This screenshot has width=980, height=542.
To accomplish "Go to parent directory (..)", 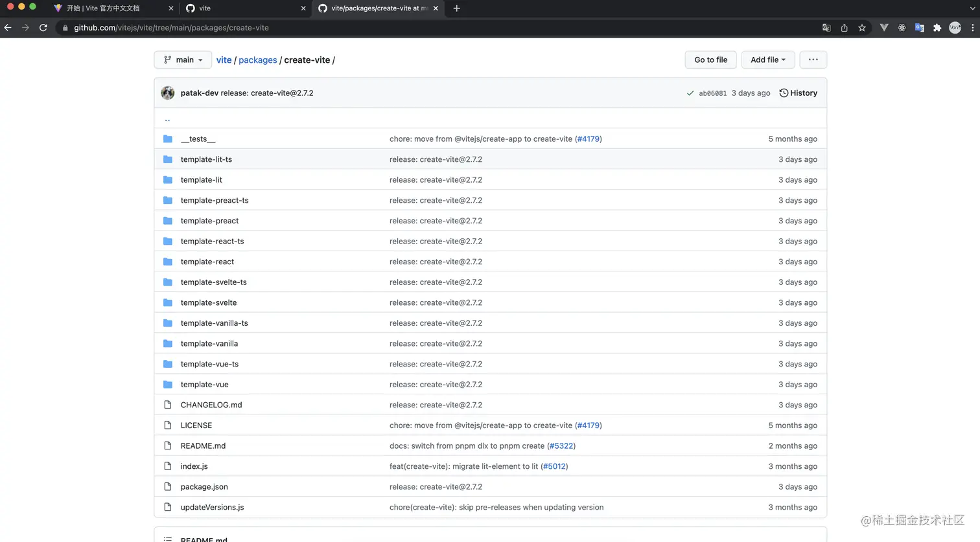I will click(x=167, y=119).
